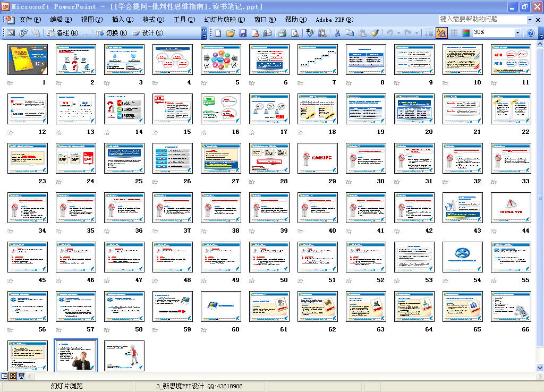Expand the standard toolbar options at far right
Viewport: 544px width, 392px height.
[540, 33]
